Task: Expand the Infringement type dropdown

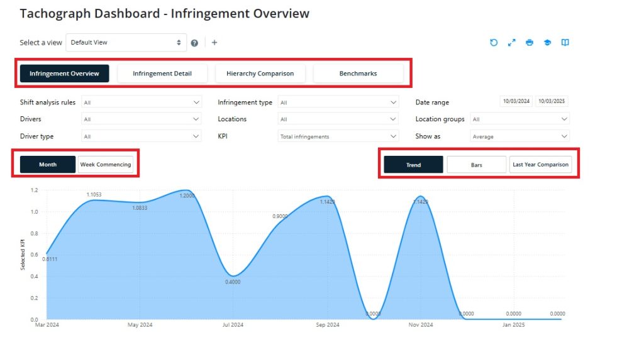Action: click(x=338, y=102)
